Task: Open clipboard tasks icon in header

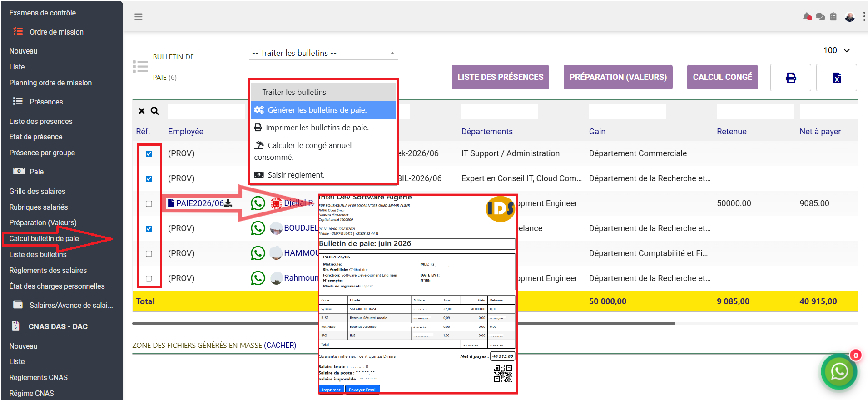Action: tap(833, 17)
